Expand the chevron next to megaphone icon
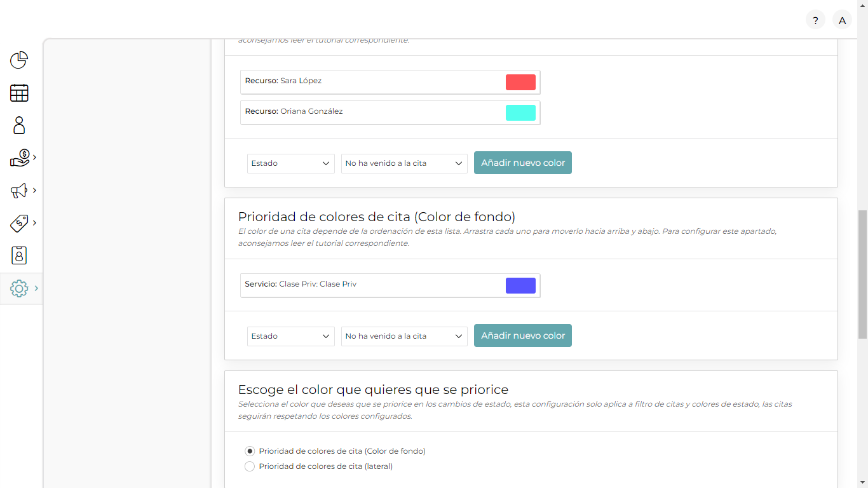This screenshot has height=488, width=868. coord(35,190)
